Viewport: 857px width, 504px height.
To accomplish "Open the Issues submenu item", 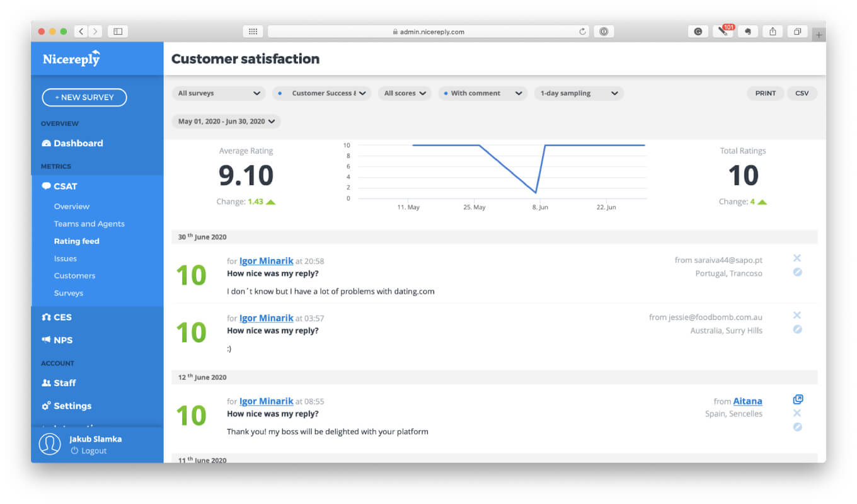I will tap(66, 258).
